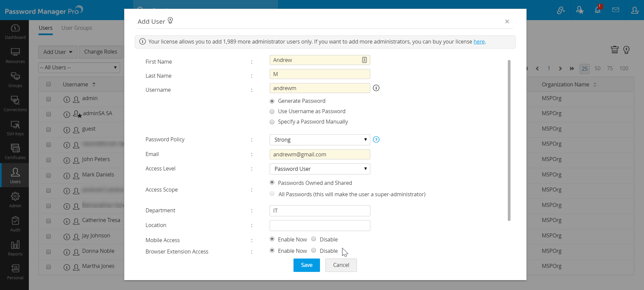Choose Specify a Password Manually
The width and height of the screenshot is (644, 290).
tap(272, 122)
